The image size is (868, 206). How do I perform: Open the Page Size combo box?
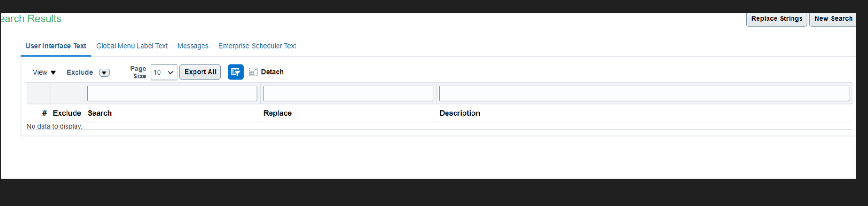point(164,72)
